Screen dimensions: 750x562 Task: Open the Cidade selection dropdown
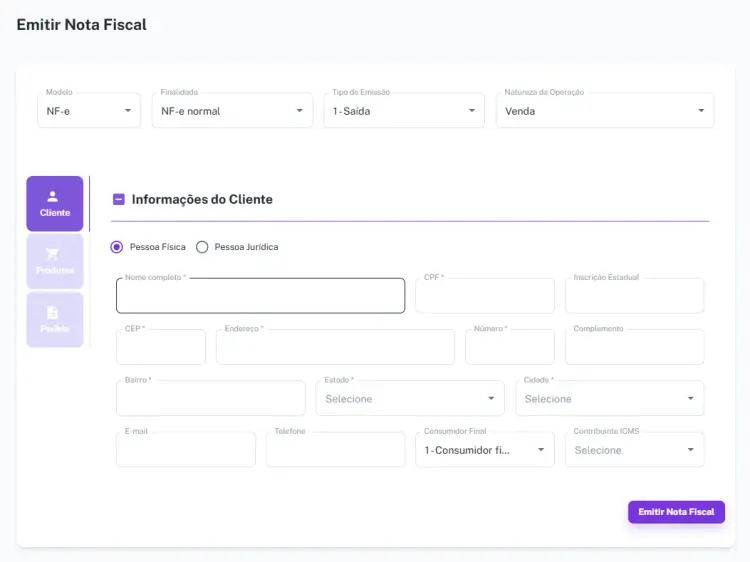tap(609, 399)
